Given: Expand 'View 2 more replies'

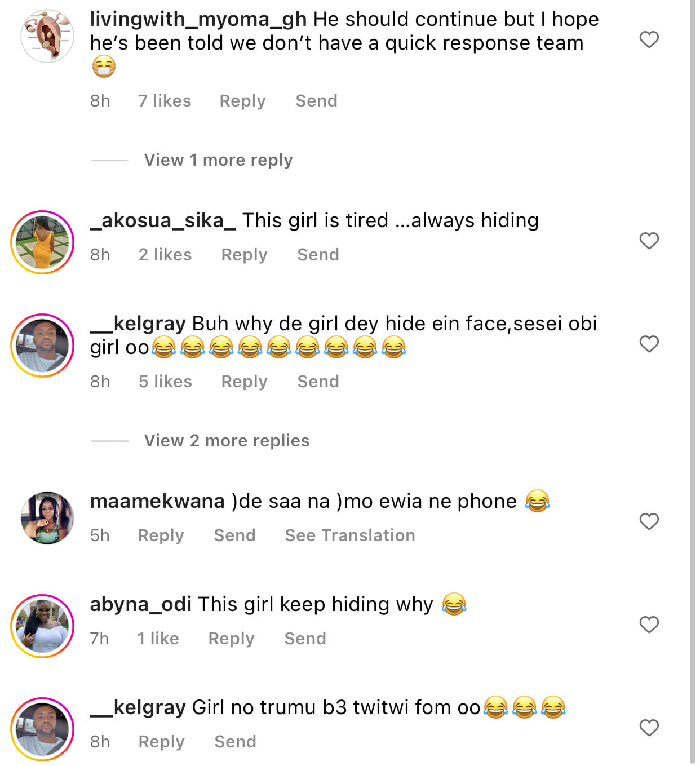Looking at the screenshot, I should (x=227, y=441).
